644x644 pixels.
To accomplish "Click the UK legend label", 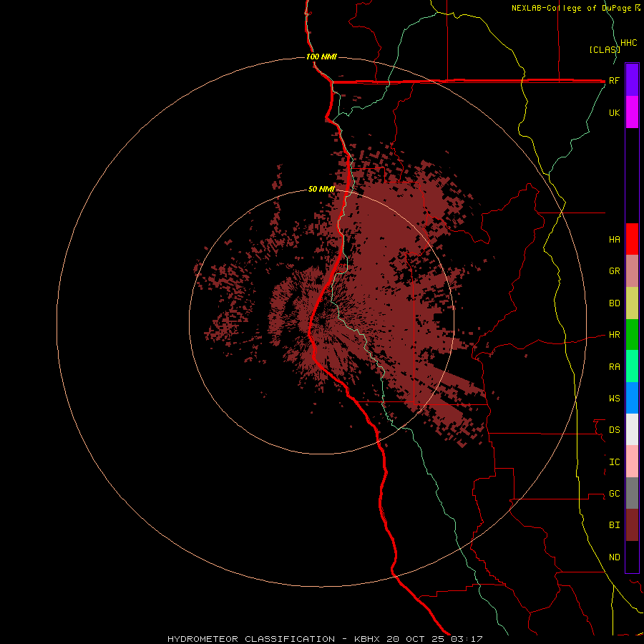I will click(x=614, y=112).
